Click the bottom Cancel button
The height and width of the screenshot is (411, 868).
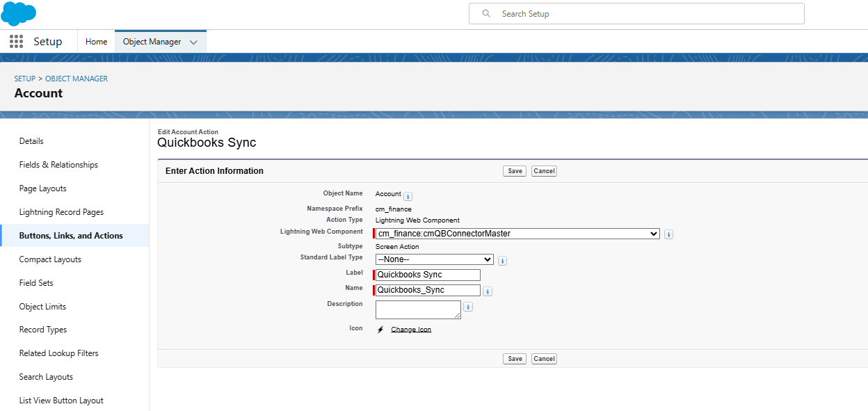[x=544, y=359]
